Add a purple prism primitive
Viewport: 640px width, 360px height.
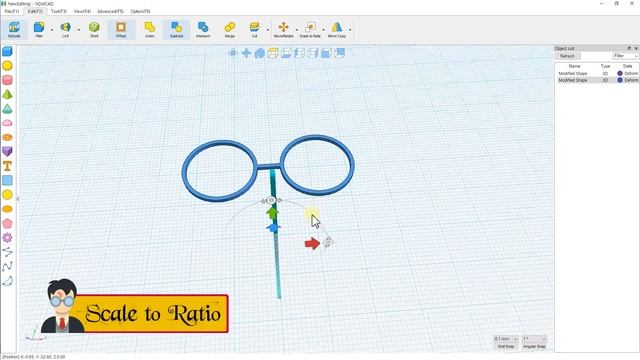pyautogui.click(x=7, y=151)
